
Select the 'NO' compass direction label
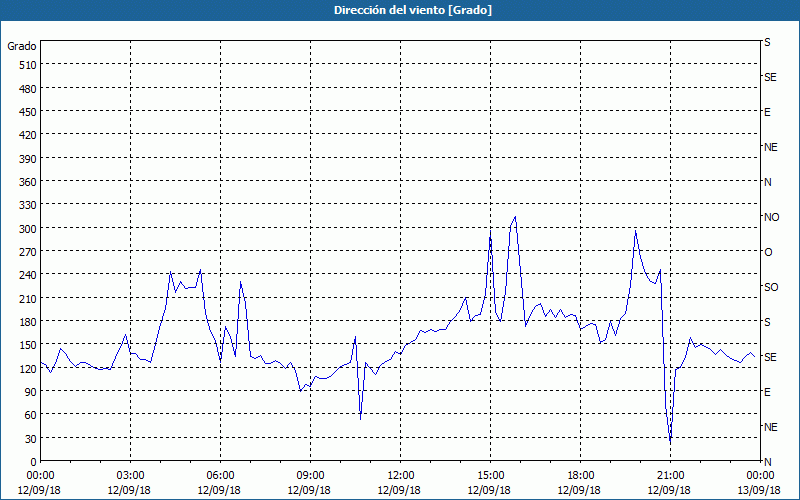click(x=771, y=217)
